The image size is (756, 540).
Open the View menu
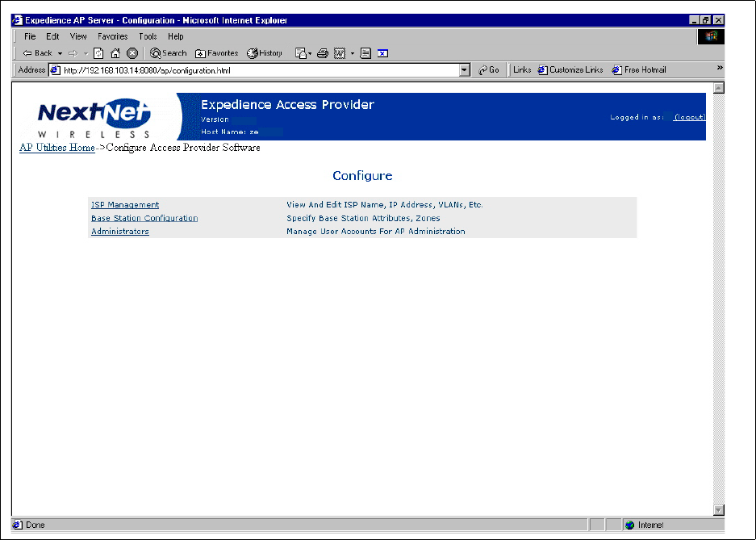tap(78, 36)
